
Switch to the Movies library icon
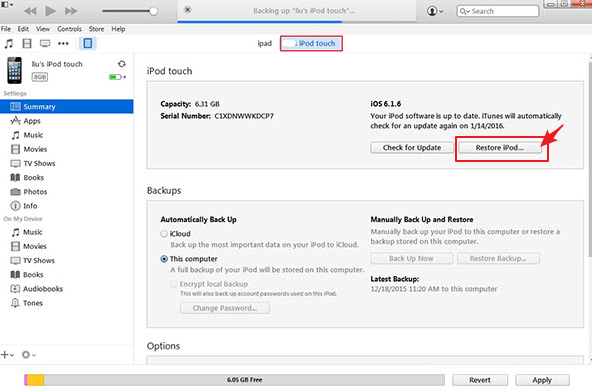coord(27,43)
